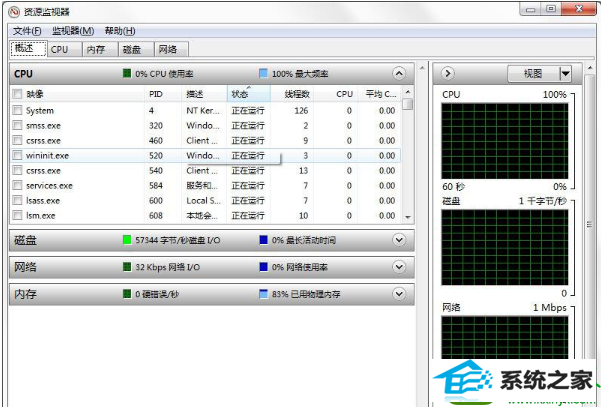Tick the lsass.exe checkbox
The image size is (601, 407).
17,200
